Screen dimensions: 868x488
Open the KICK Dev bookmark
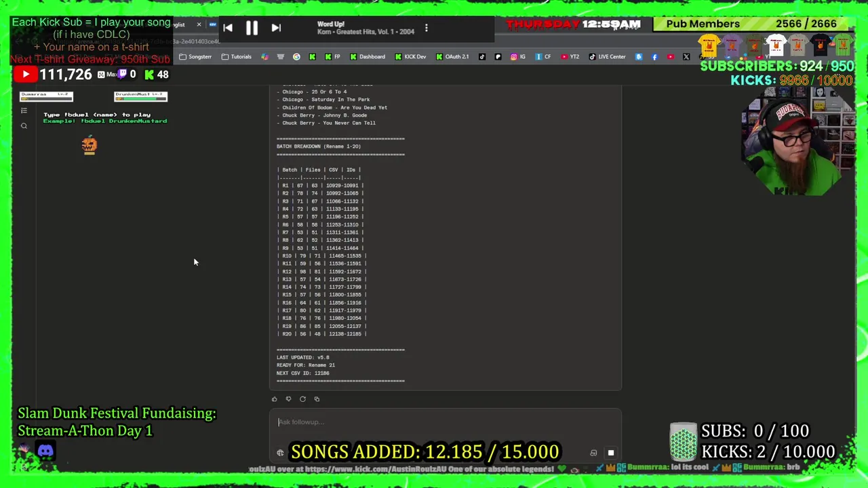[x=411, y=57]
